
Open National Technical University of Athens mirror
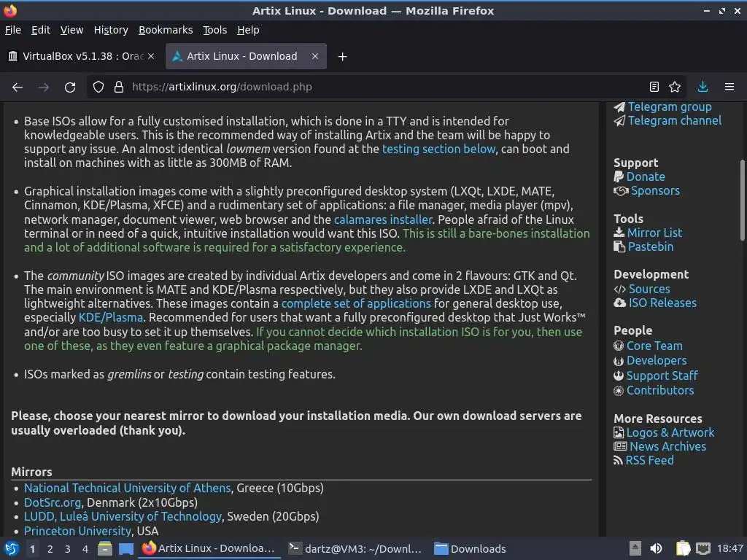click(127, 488)
